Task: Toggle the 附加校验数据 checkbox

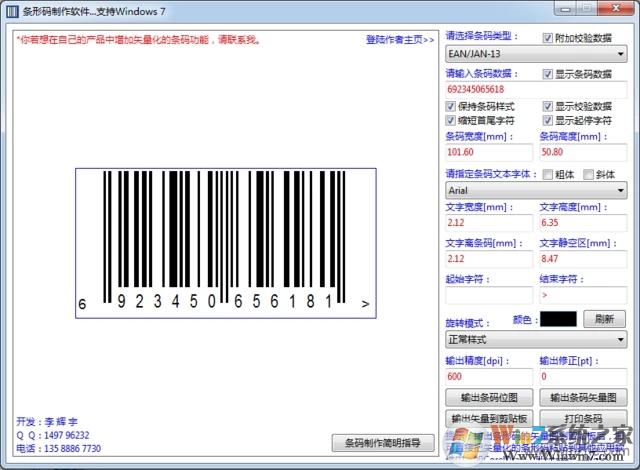Action: click(x=548, y=38)
